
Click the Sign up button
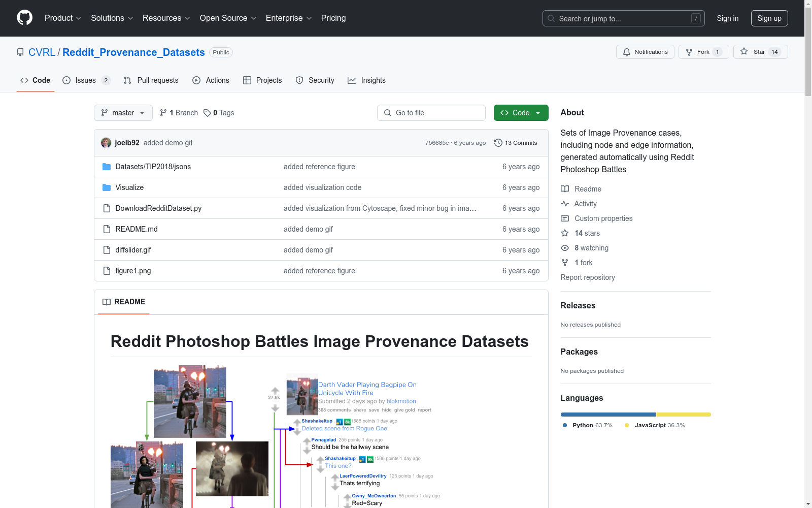tap(769, 18)
